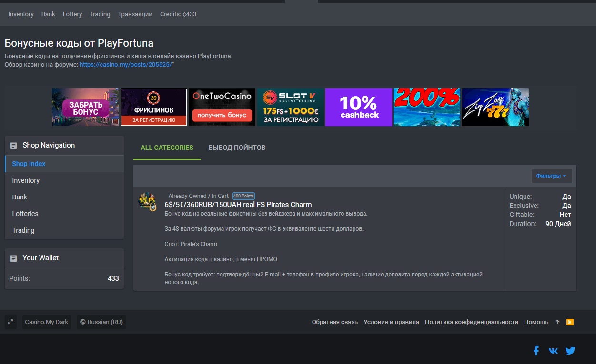Open the Фильтры dropdown

tap(552, 176)
